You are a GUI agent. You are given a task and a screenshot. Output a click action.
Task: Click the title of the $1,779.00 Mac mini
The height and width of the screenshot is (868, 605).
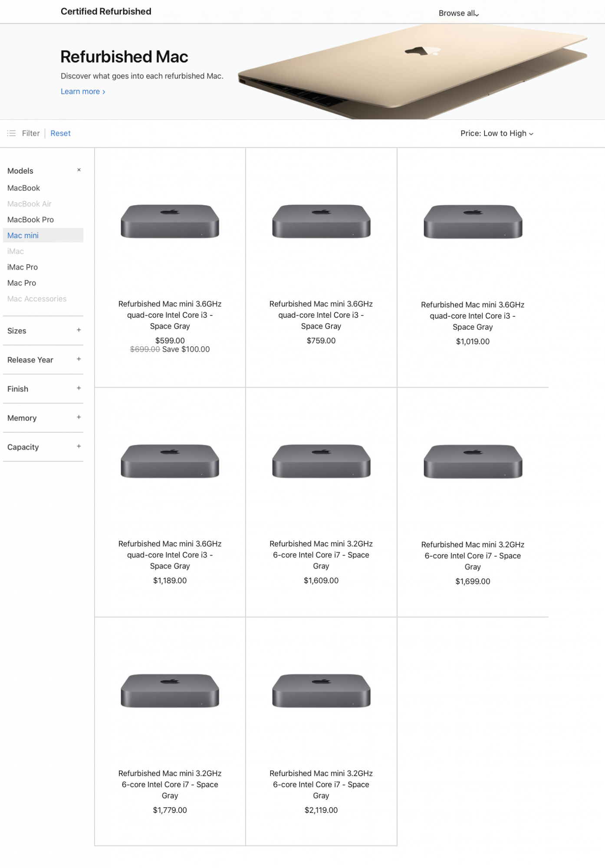coord(170,785)
